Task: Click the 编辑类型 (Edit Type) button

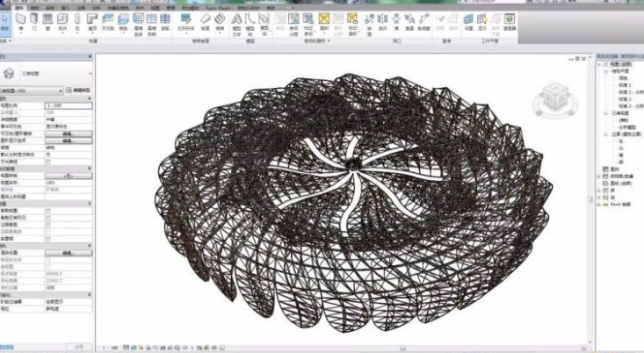Action: click(x=78, y=90)
